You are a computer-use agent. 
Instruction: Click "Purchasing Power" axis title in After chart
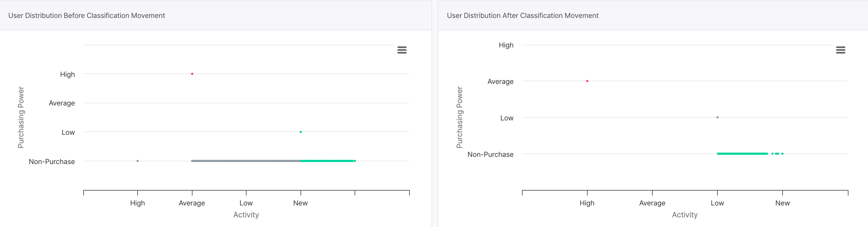pos(459,117)
